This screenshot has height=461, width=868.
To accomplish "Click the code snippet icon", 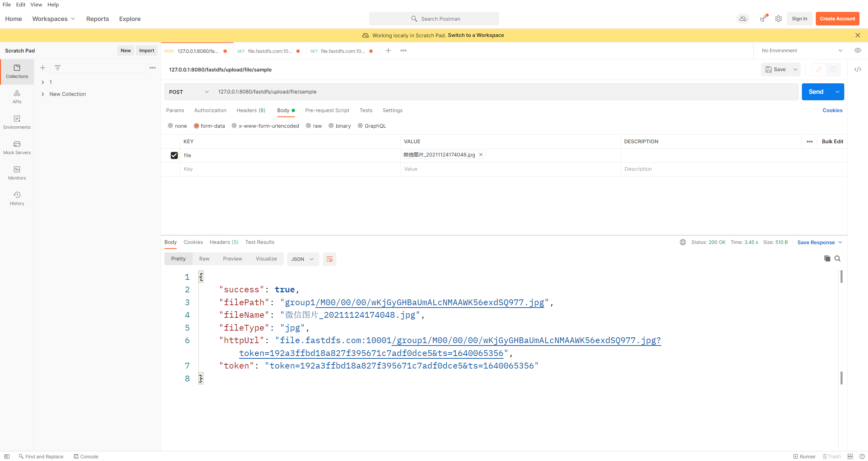I will [x=857, y=69].
